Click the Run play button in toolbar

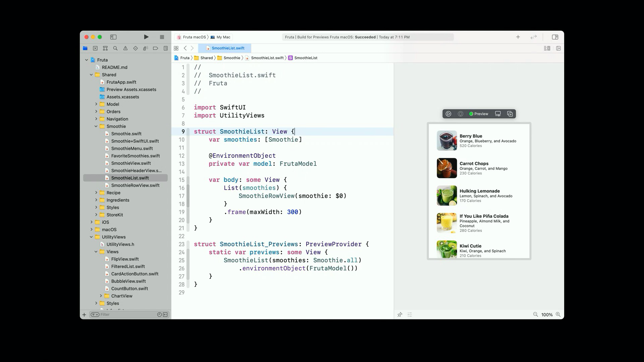(x=146, y=37)
